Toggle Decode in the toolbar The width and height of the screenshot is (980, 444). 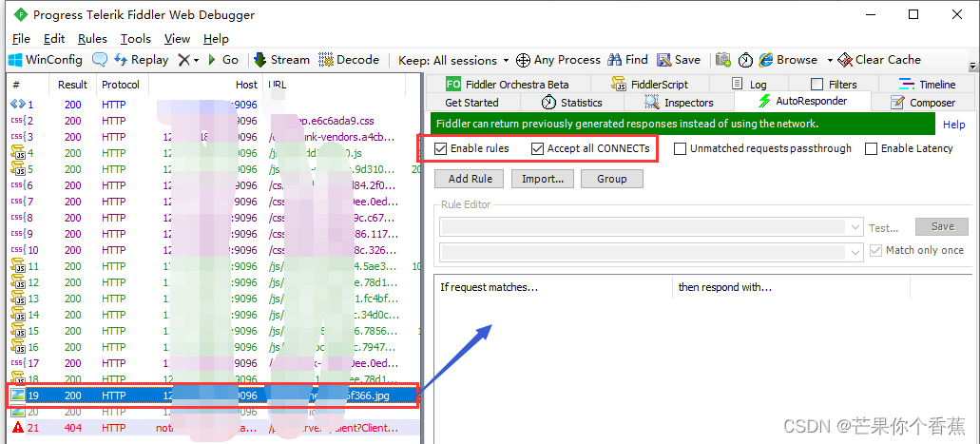(x=349, y=60)
